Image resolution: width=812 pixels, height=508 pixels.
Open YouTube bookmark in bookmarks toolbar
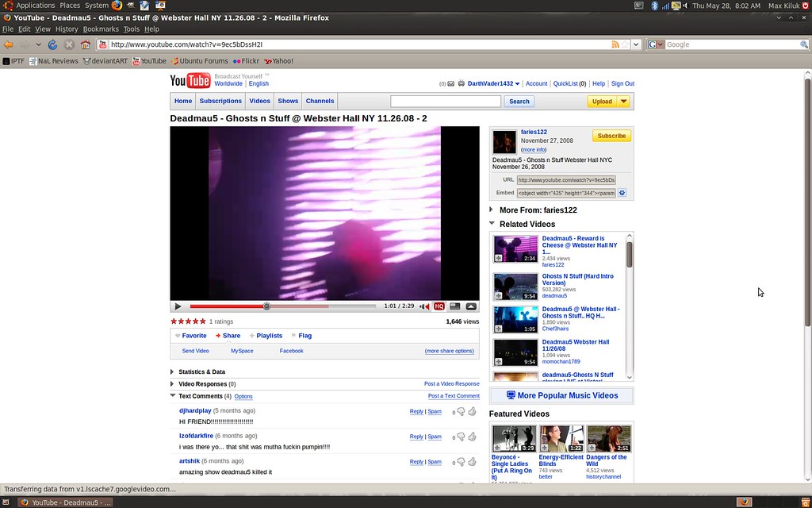149,61
